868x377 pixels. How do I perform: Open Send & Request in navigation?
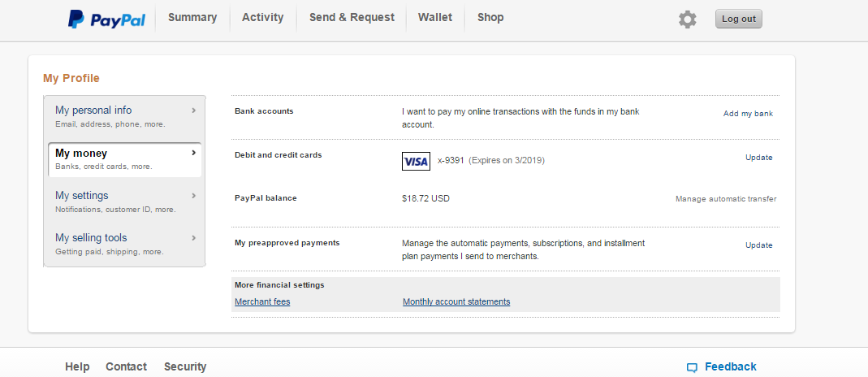352,18
